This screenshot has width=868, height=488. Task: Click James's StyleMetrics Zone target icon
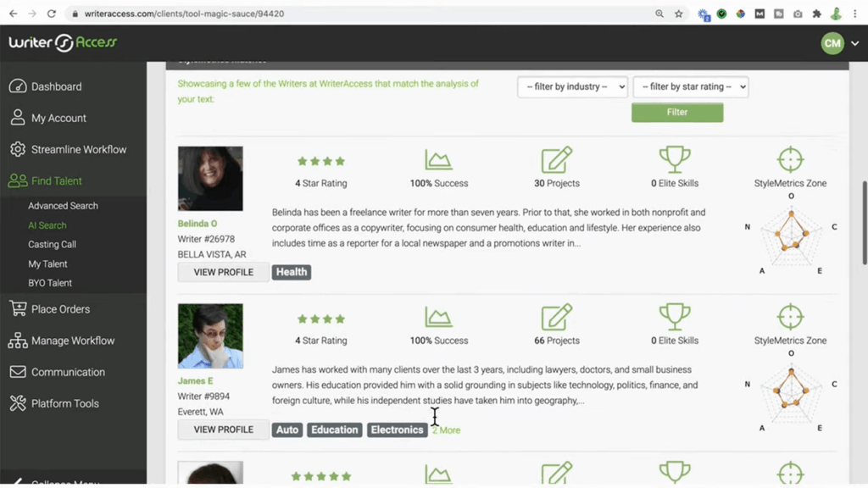pyautogui.click(x=790, y=317)
